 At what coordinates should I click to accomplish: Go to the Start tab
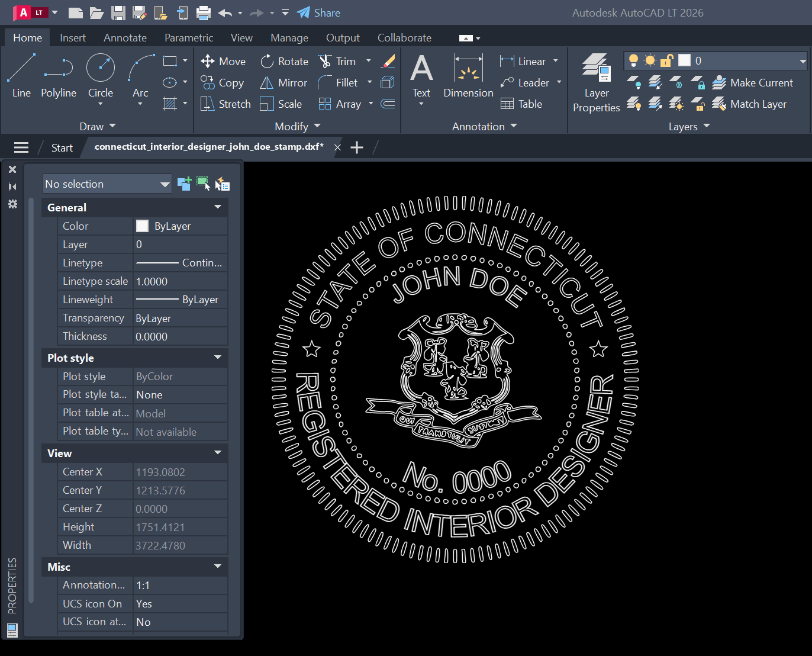click(x=62, y=147)
